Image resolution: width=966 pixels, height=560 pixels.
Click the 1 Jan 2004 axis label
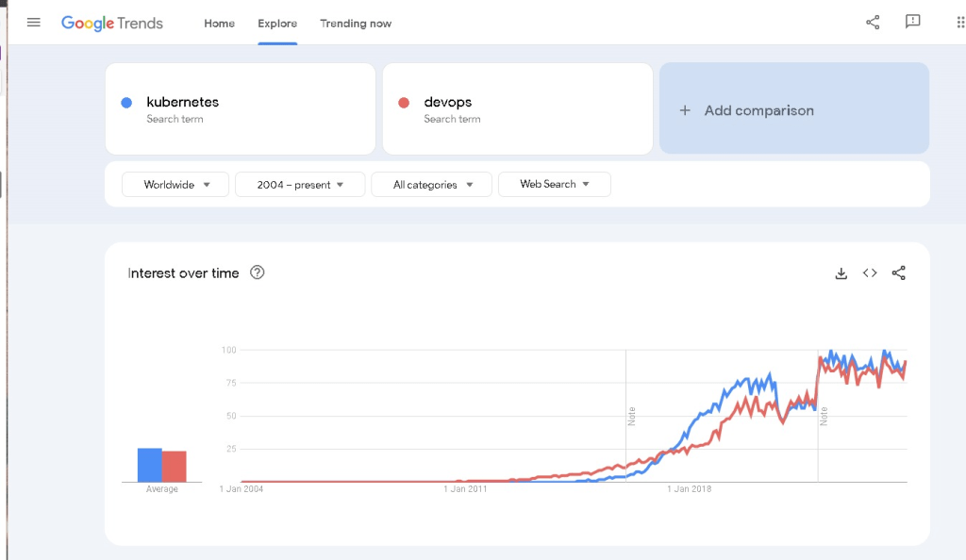[241, 489]
